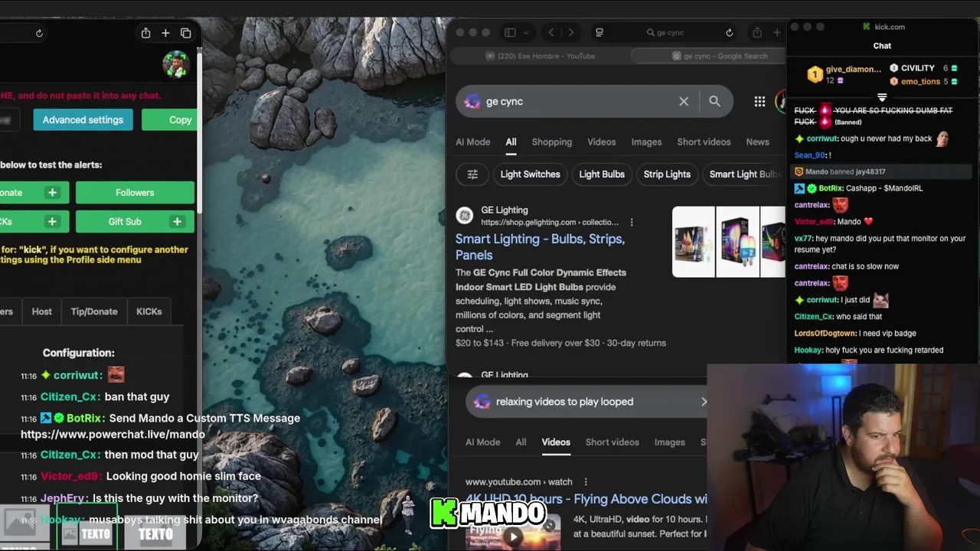Image resolution: width=980 pixels, height=551 pixels.
Task: Click the share icon in the left browser window
Action: [145, 33]
